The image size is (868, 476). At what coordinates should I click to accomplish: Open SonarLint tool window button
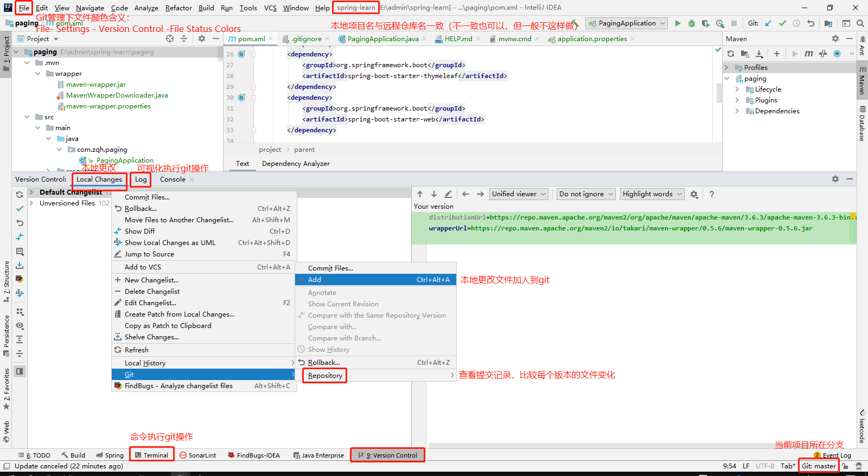point(198,455)
